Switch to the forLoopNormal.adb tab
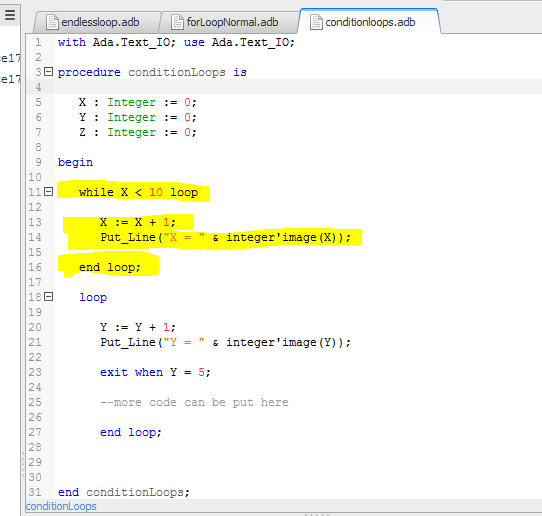 [229, 22]
